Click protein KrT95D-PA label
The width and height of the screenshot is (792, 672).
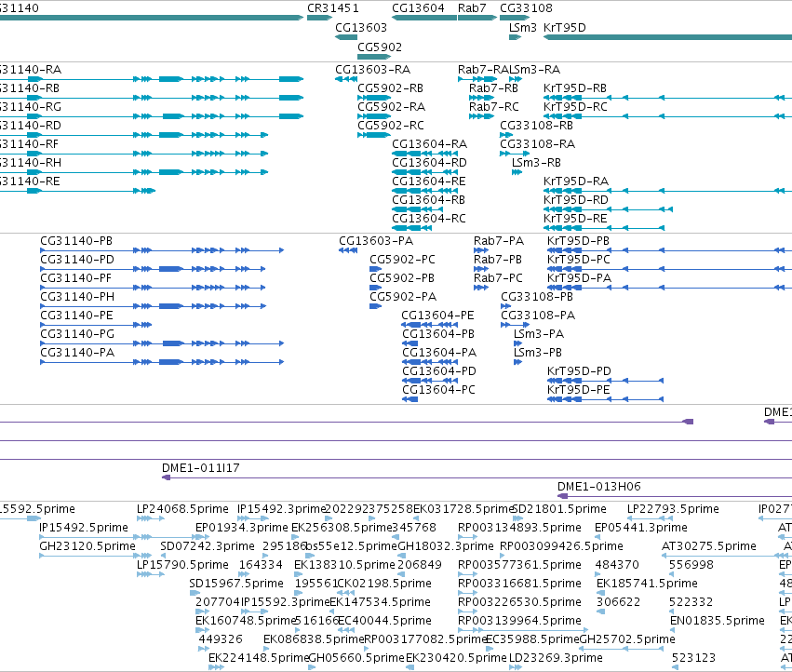click(x=580, y=278)
